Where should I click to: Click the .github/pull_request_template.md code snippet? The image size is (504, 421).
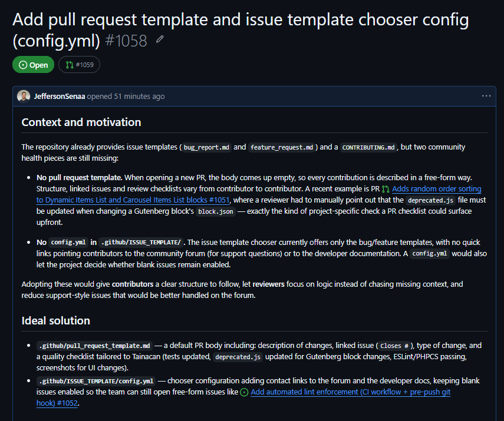[94, 346]
